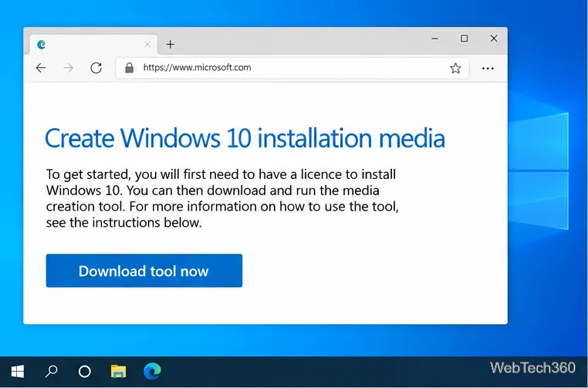This screenshot has height=388, width=588.
Task: Click the Cortana circle icon on taskbar
Action: [x=84, y=371]
